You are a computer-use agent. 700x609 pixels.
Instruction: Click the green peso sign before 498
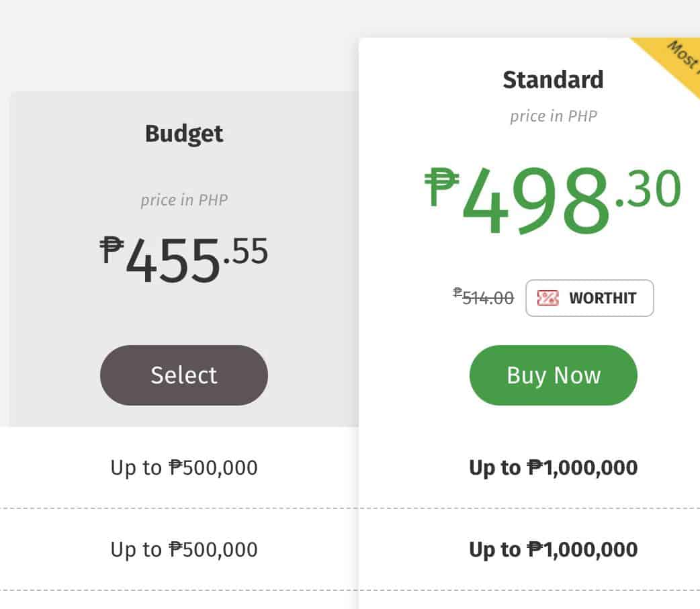pos(442,187)
